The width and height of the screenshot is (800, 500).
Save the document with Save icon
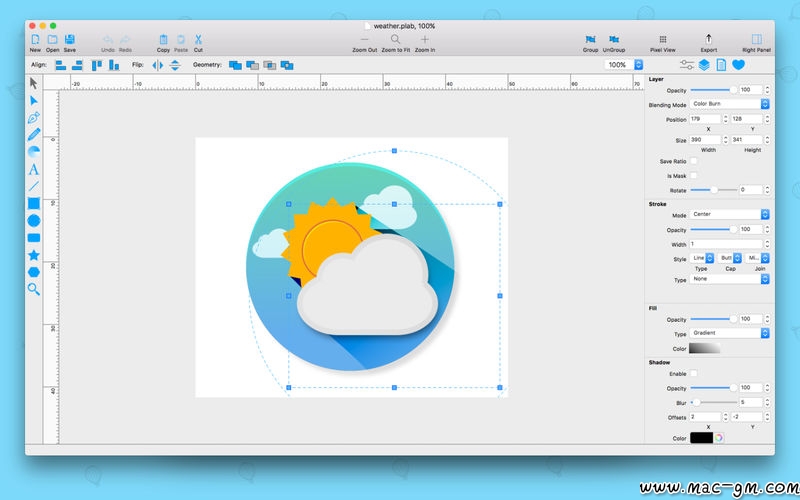pyautogui.click(x=70, y=40)
